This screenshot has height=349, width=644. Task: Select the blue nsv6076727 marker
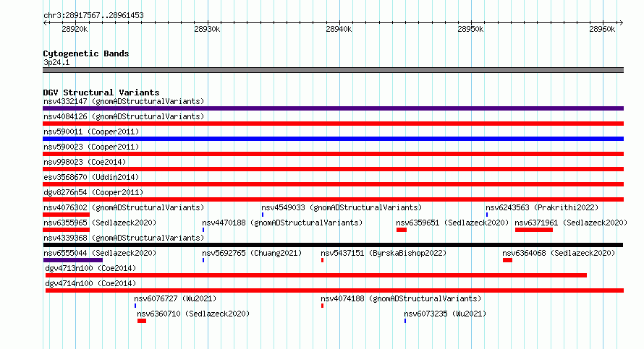(x=135, y=306)
